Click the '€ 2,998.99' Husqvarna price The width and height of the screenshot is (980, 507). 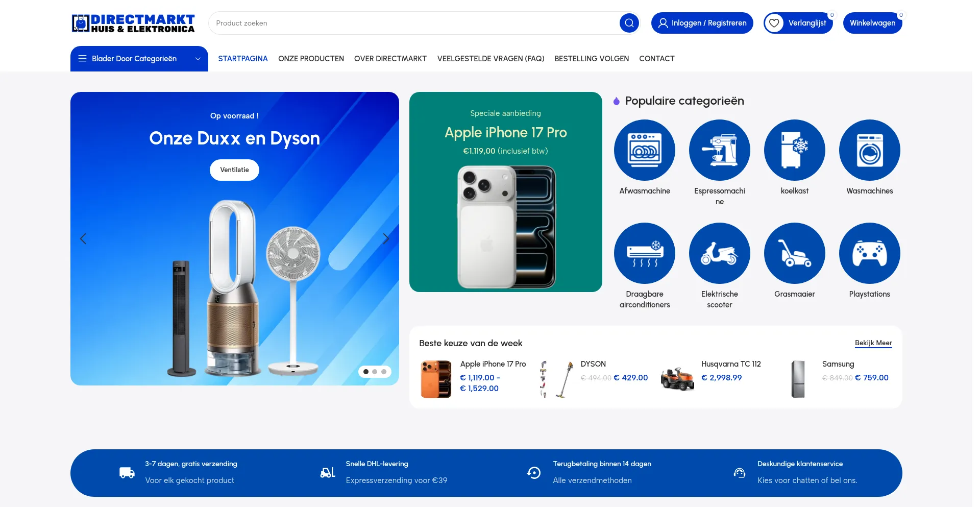(x=722, y=378)
